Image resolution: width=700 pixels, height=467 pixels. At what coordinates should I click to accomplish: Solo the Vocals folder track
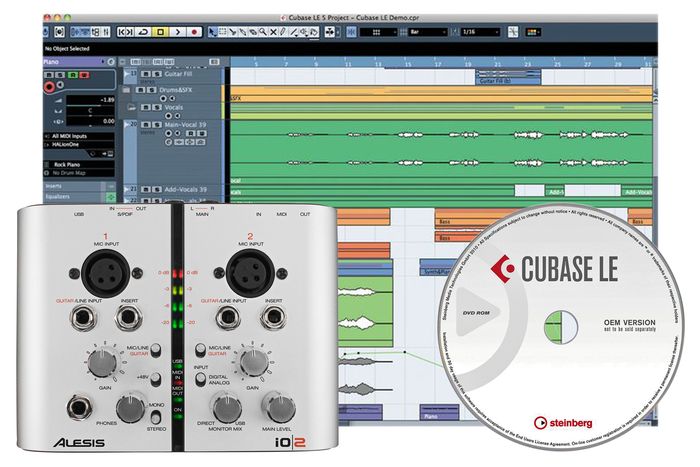(x=157, y=108)
